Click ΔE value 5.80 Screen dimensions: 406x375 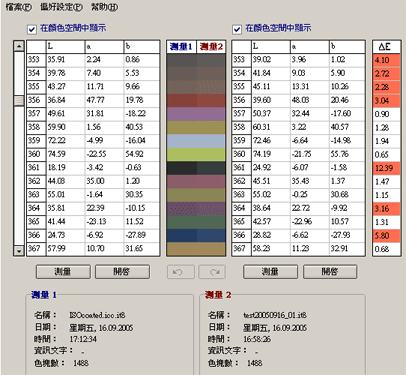click(x=386, y=235)
